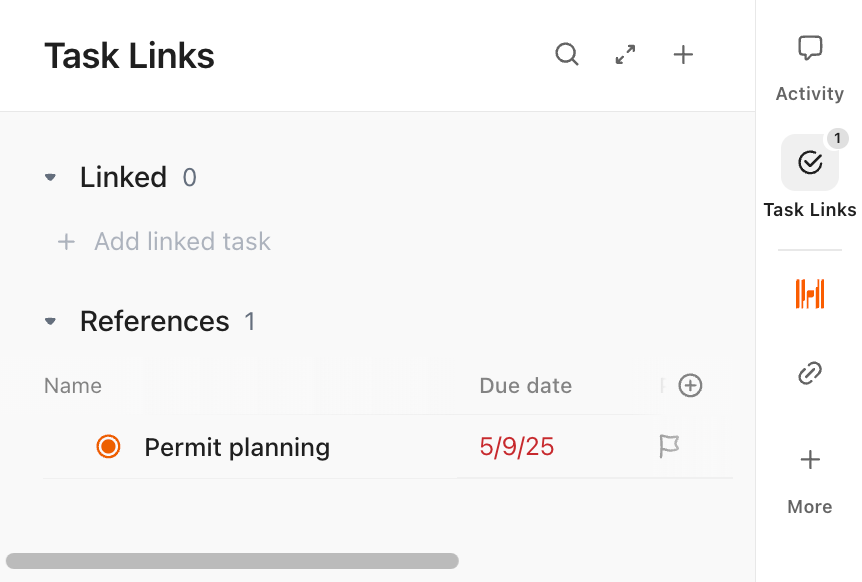This screenshot has width=862, height=582.
Task: Click the notification badge on Task Links
Action: [837, 138]
